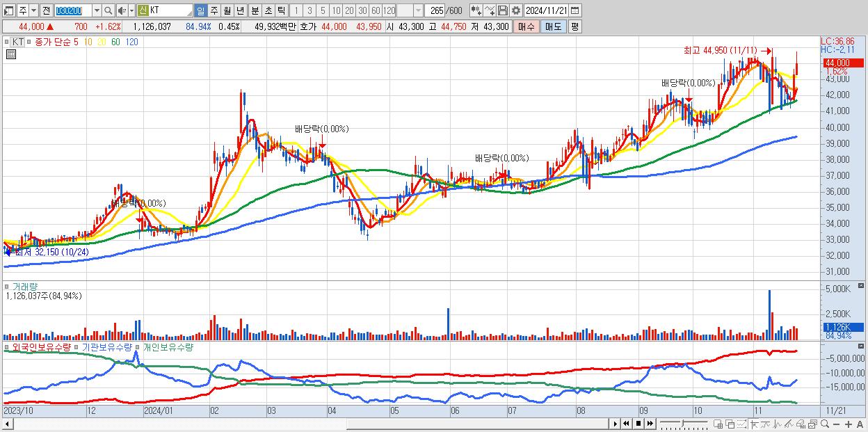The image size is (868, 432).
Task: Click the stock search magnifier icon
Action: tap(108, 10)
